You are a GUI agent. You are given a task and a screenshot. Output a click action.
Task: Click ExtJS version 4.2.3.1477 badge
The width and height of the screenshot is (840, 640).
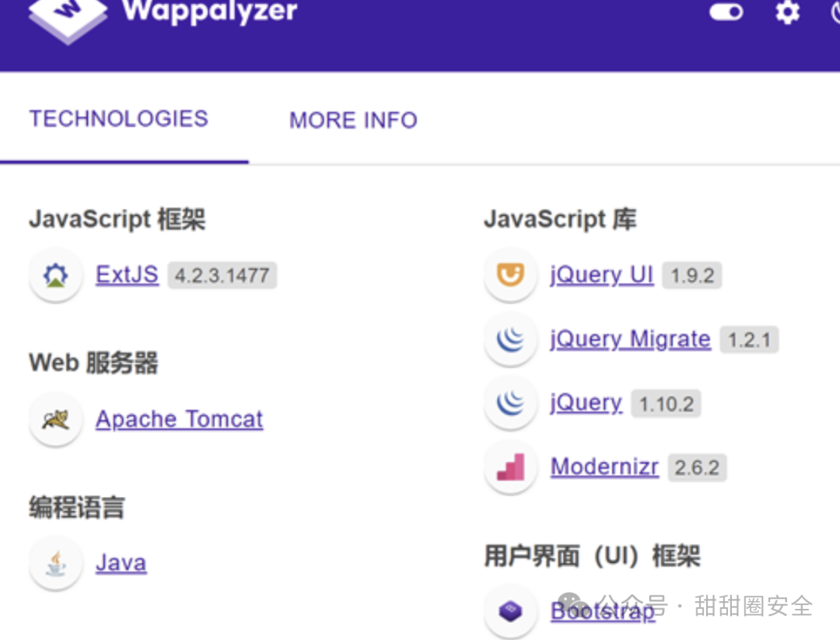click(222, 275)
